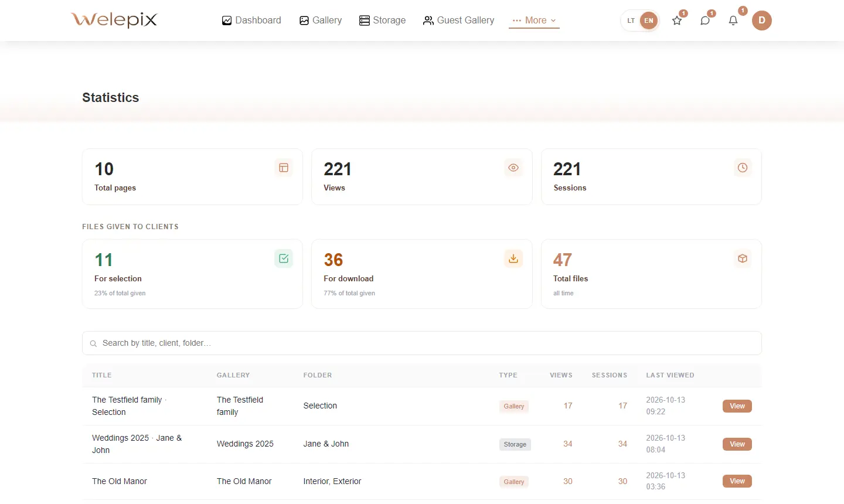844x504 pixels.
Task: Click the Type column header
Action: pos(508,375)
